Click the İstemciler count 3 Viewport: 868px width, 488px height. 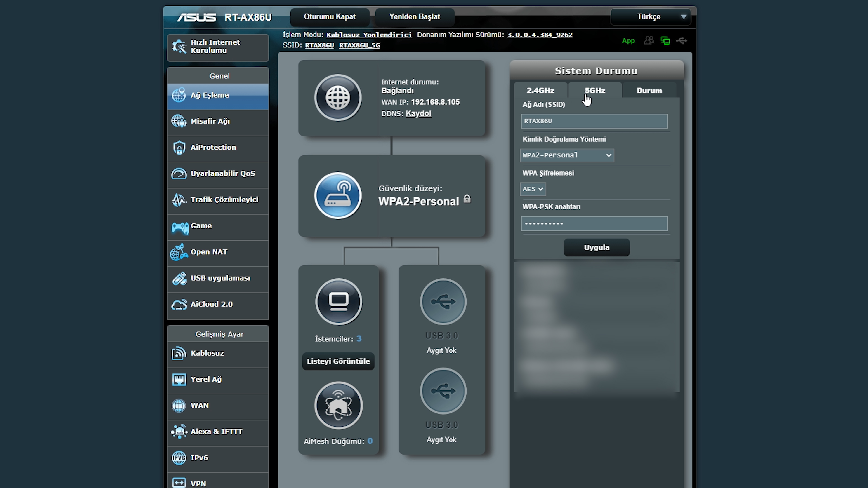coord(359,339)
